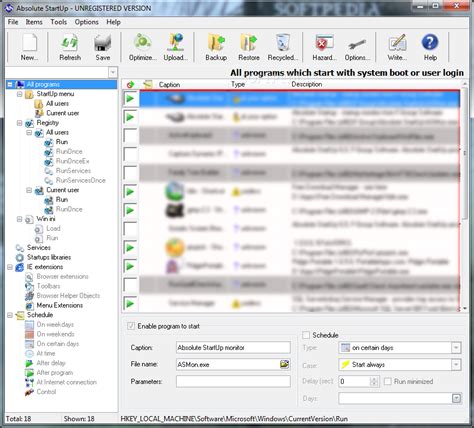Image resolution: width=474 pixels, height=428 pixels.
Task: Click the schedule icon column header
Action: tap(148, 85)
